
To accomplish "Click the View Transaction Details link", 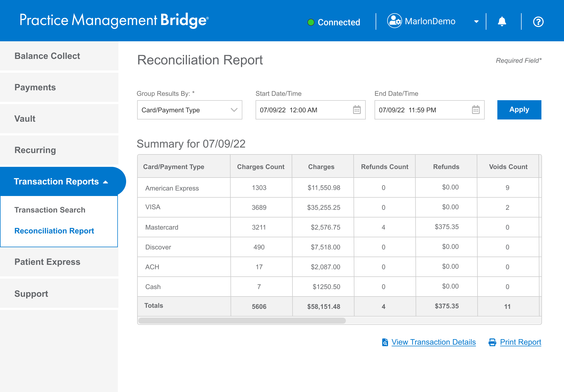I will pyautogui.click(x=433, y=342).
